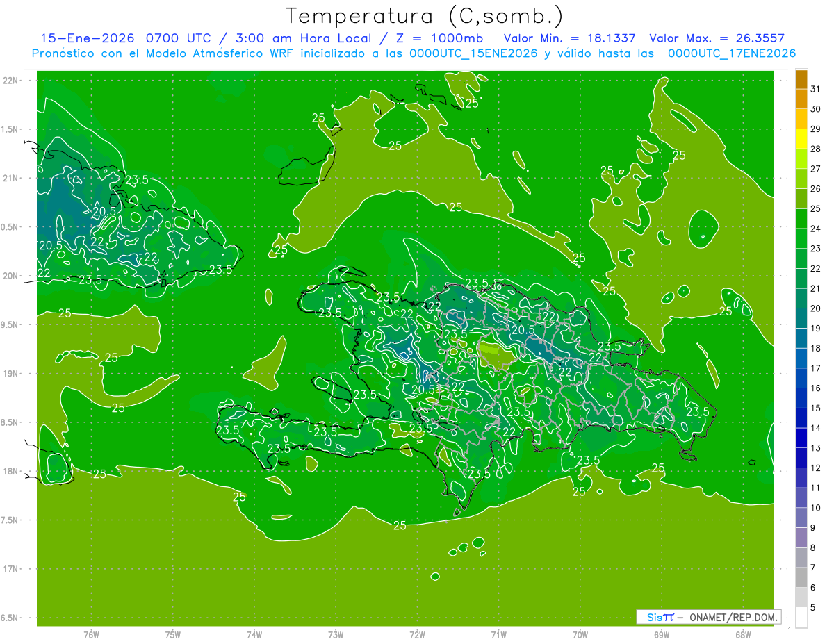Click the legend swatch between 24 and 25
The height and width of the screenshot is (644, 834).
coord(801,220)
